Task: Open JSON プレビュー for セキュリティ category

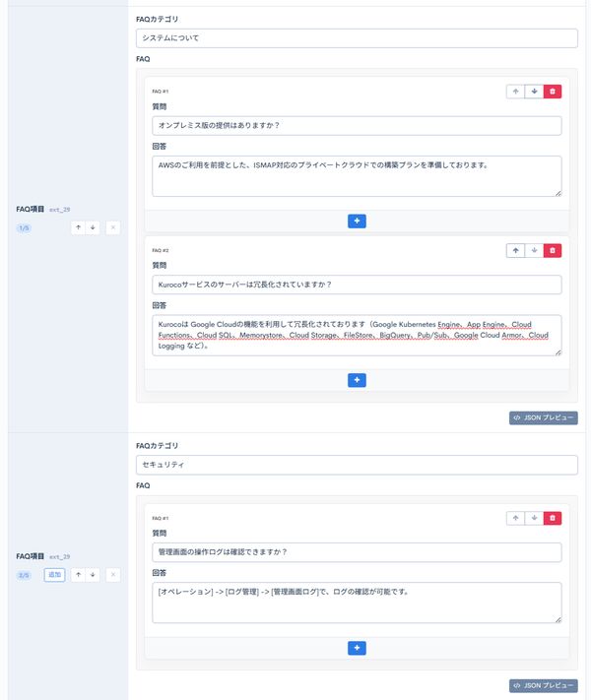Action: click(543, 685)
